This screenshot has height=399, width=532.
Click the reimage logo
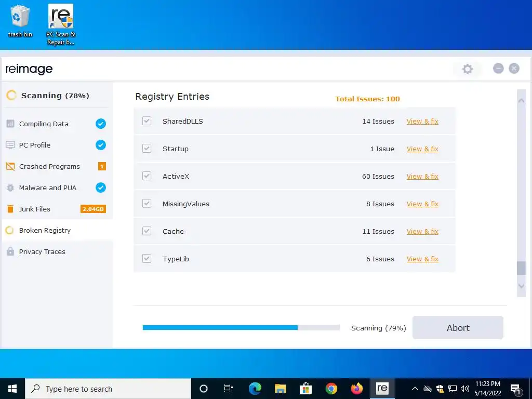[x=29, y=69]
